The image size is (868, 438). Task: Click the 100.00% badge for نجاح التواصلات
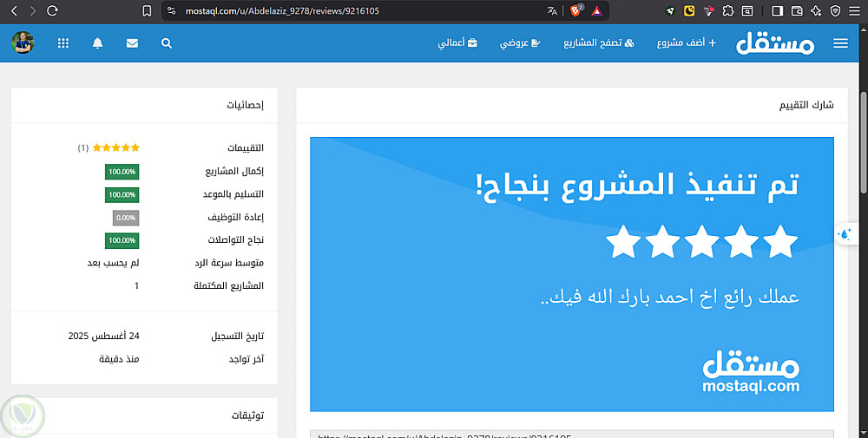pyautogui.click(x=122, y=240)
